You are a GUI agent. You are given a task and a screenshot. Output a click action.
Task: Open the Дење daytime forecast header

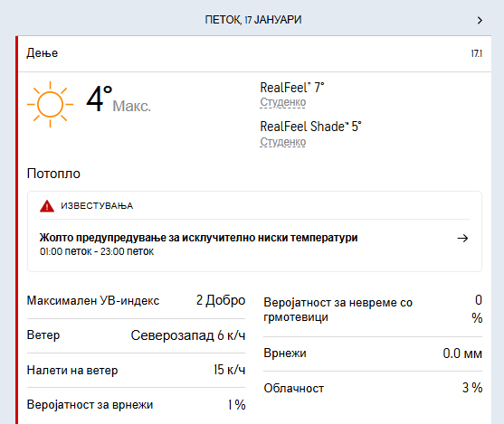pyautogui.click(x=254, y=53)
